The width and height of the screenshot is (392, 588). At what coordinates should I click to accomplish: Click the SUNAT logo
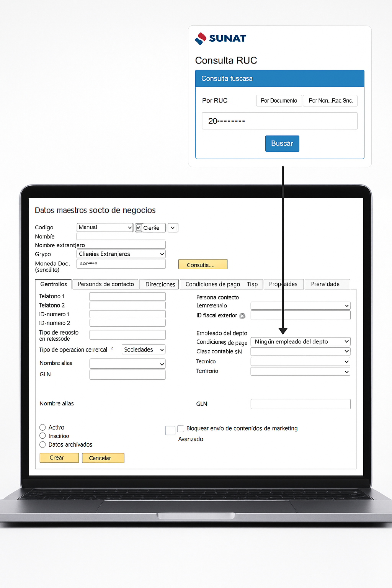pyautogui.click(x=220, y=38)
